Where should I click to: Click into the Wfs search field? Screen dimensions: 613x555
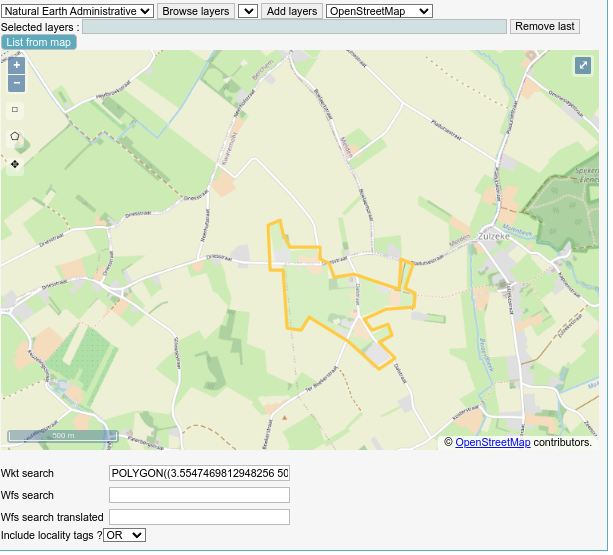tap(199, 495)
